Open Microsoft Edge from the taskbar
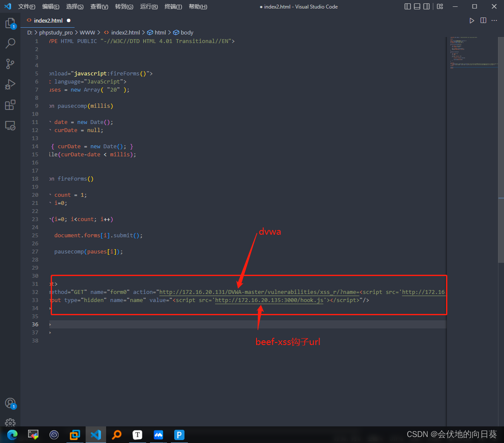The height and width of the screenshot is (443, 504). (12, 434)
